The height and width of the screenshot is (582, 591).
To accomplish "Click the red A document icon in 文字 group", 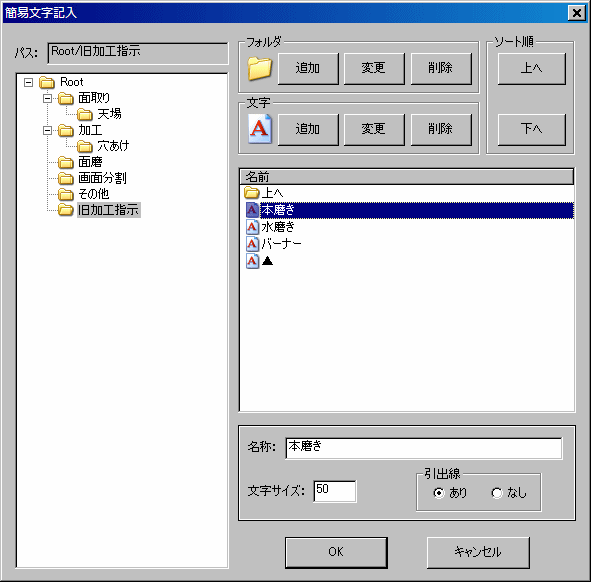I will click(260, 129).
